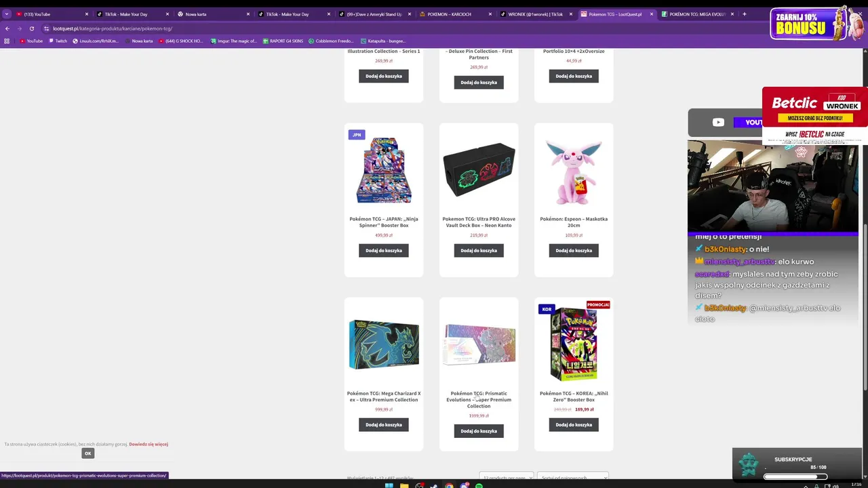This screenshot has height=488, width=868.
Task: Open the YouTube bookmark
Action: pyautogui.click(x=31, y=41)
